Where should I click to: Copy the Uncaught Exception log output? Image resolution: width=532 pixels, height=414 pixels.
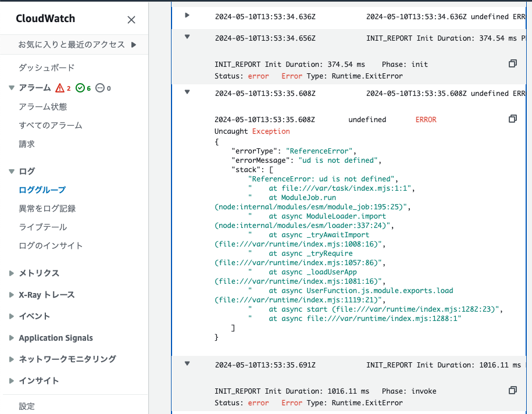click(x=512, y=119)
